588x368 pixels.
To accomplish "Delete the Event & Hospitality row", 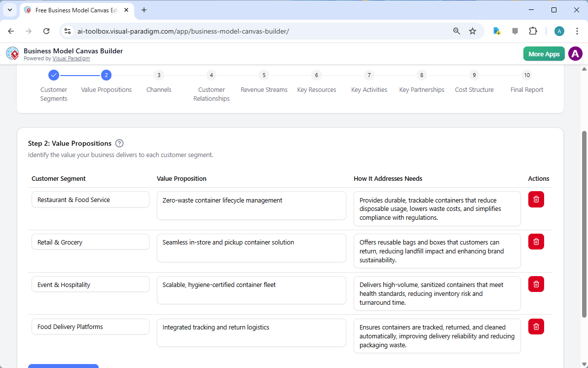I will click(536, 284).
